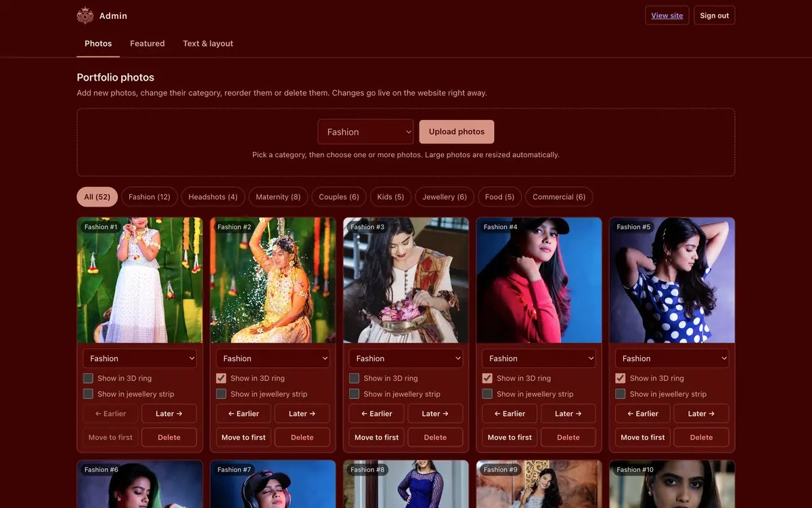The width and height of the screenshot is (812, 508).
Task: Filter by Headshots (4)
Action: [213, 197]
